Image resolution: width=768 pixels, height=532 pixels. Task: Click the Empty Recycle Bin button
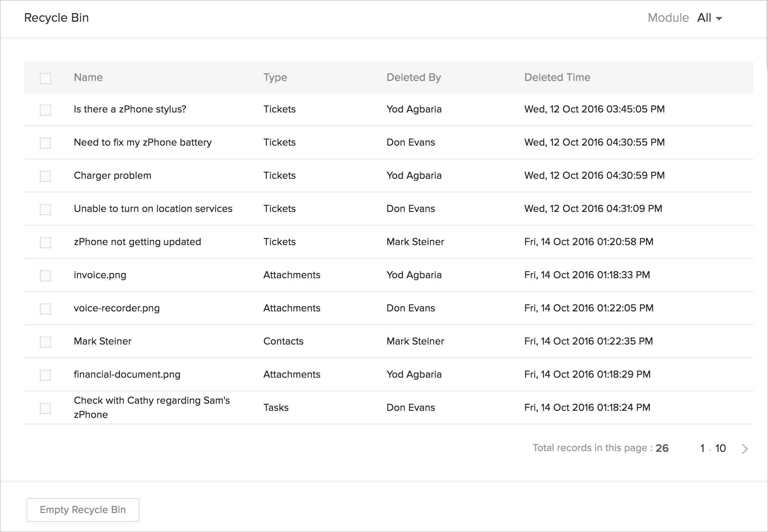(x=83, y=510)
